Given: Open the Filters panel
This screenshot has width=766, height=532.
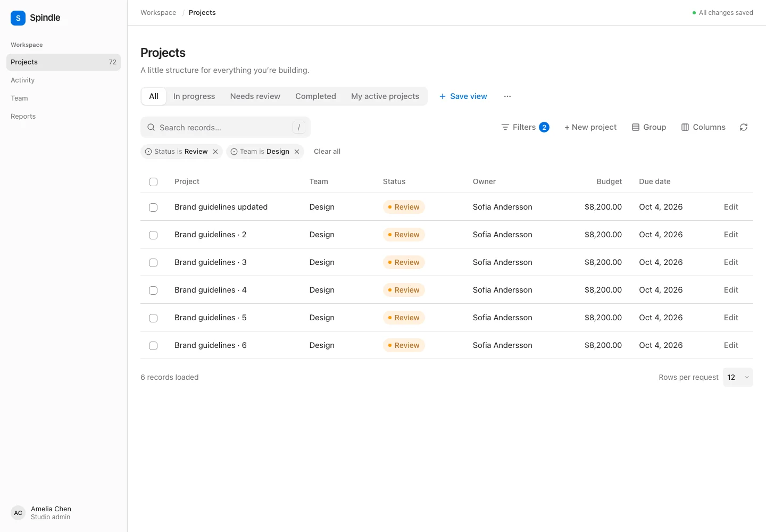Looking at the screenshot, I should tap(525, 127).
